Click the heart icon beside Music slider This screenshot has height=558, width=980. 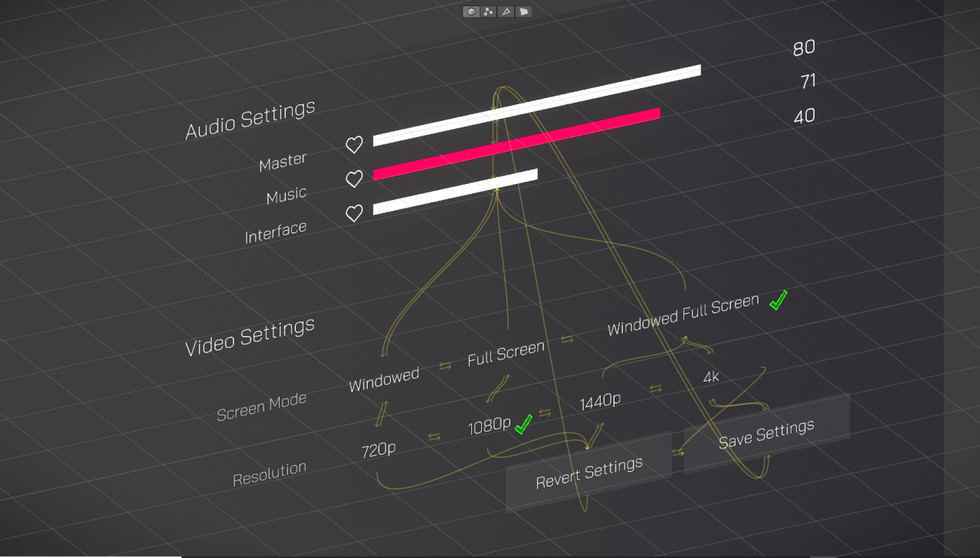[354, 179]
